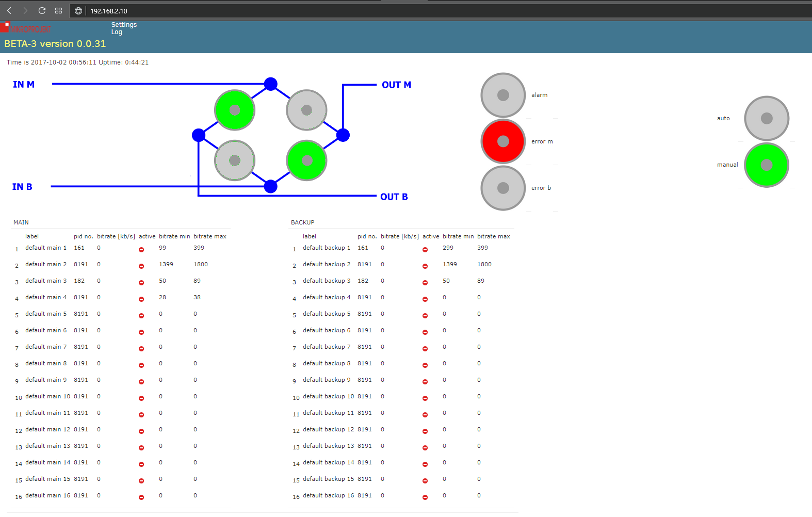This screenshot has height=517, width=812.
Task: Toggle the top-left green switch in the diagram
Action: tap(235, 110)
